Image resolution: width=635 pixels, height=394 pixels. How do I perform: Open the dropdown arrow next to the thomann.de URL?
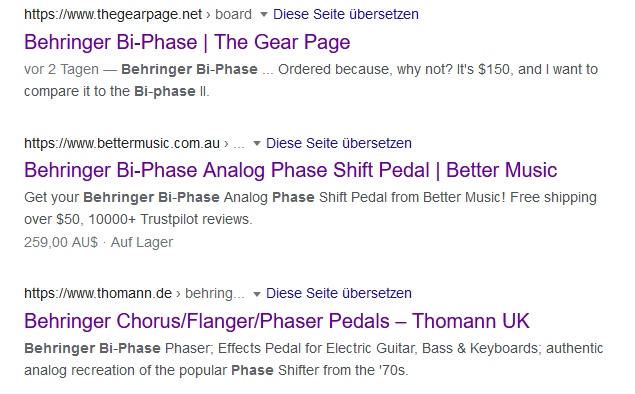click(x=256, y=294)
